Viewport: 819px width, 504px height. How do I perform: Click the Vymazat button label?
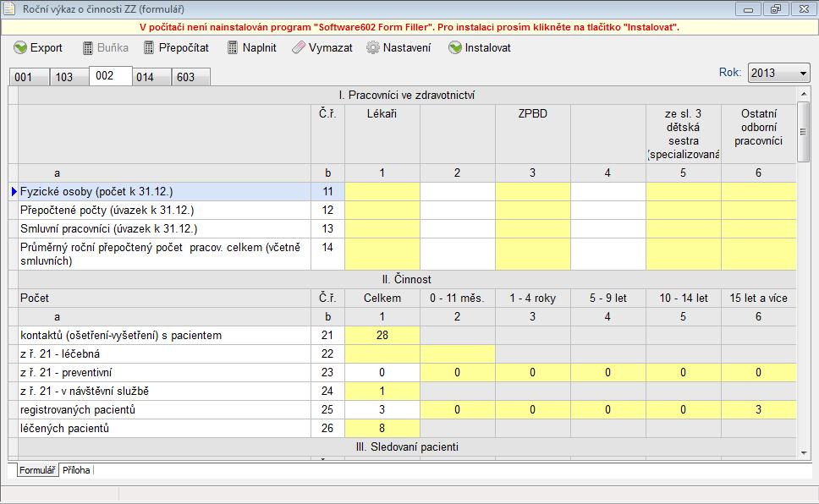pos(331,47)
